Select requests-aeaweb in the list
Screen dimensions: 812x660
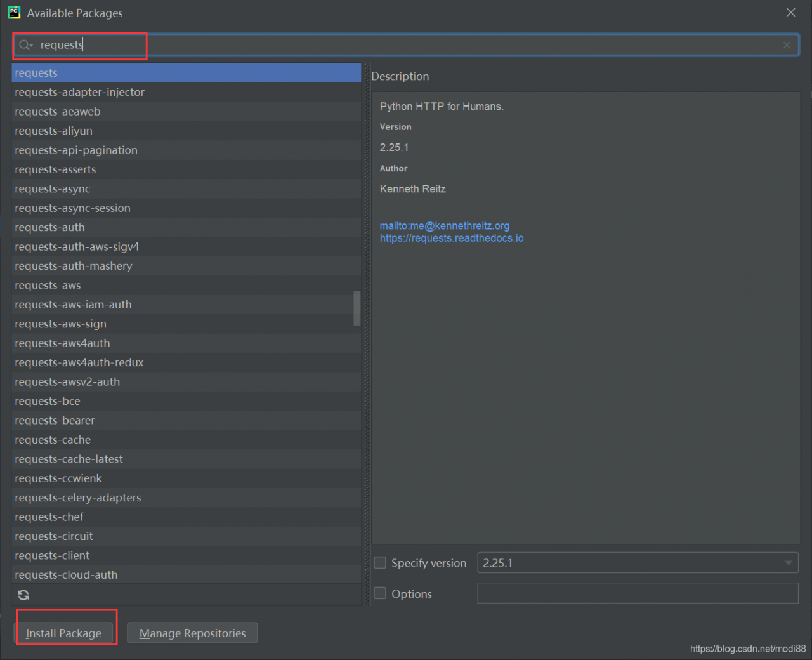pyautogui.click(x=187, y=112)
